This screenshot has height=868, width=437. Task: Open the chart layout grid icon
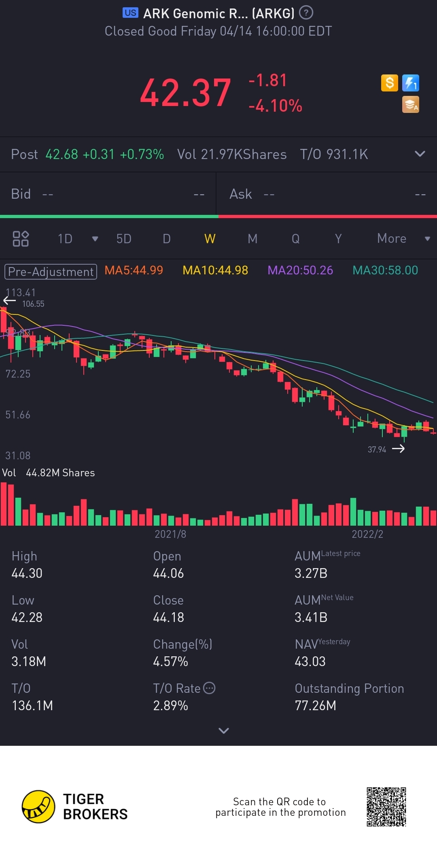coord(21,239)
